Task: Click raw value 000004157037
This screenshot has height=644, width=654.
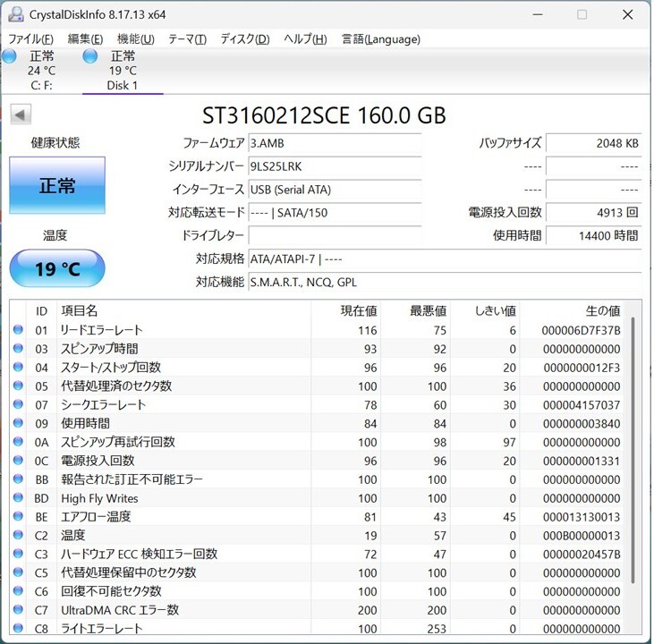Action: pyautogui.click(x=582, y=405)
